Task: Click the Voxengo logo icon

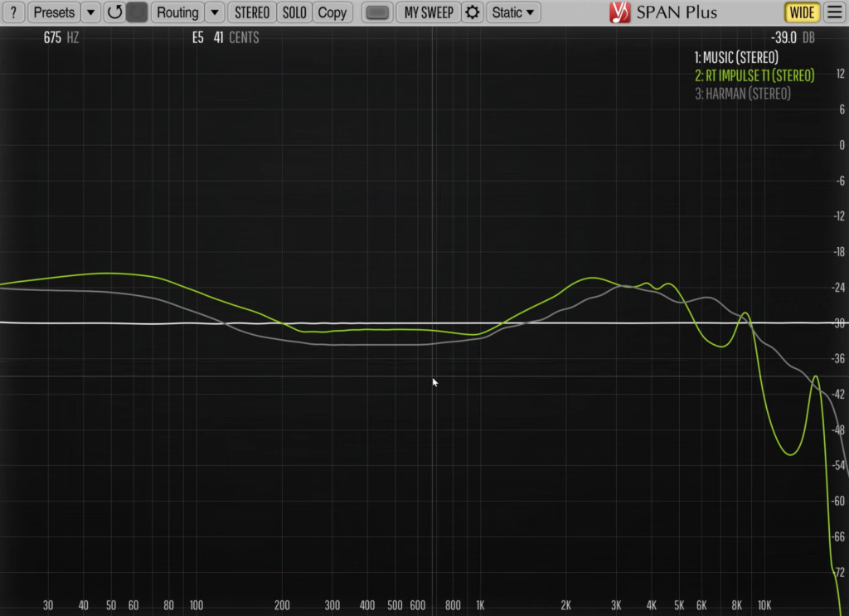Action: 619,12
